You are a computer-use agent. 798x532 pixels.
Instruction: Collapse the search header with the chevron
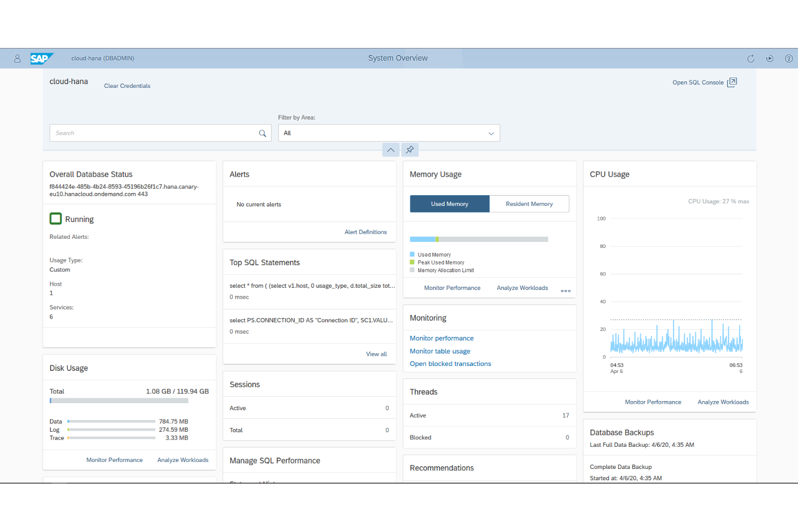[390, 150]
